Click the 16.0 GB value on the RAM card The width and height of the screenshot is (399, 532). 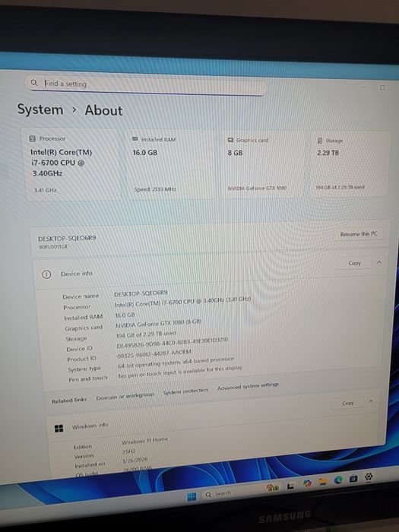point(145,153)
